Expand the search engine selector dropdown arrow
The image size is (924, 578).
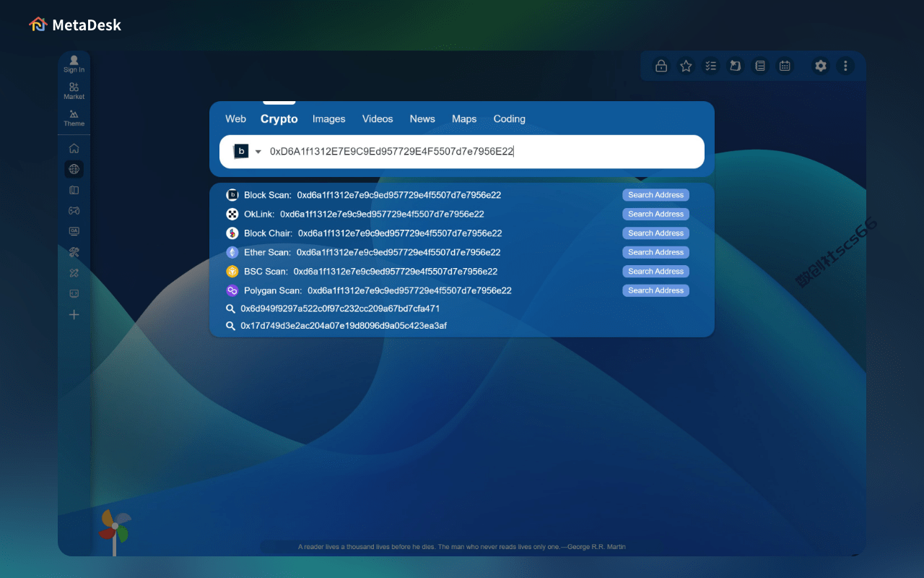point(258,152)
